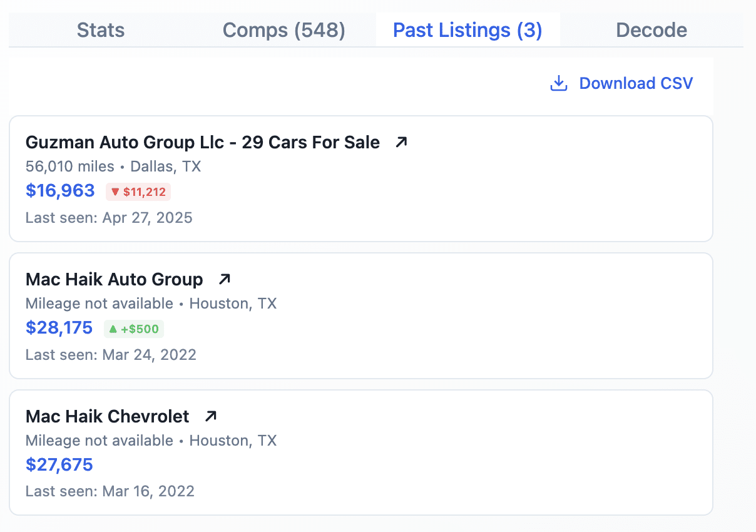Image resolution: width=756 pixels, height=532 pixels.
Task: Click the $27,675 price
Action: click(x=59, y=465)
